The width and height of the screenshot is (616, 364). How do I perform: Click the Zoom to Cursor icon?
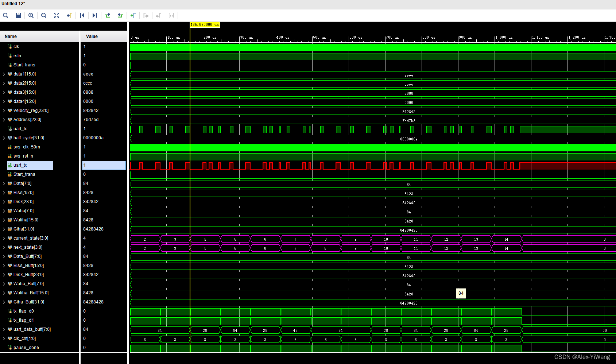coord(69,15)
